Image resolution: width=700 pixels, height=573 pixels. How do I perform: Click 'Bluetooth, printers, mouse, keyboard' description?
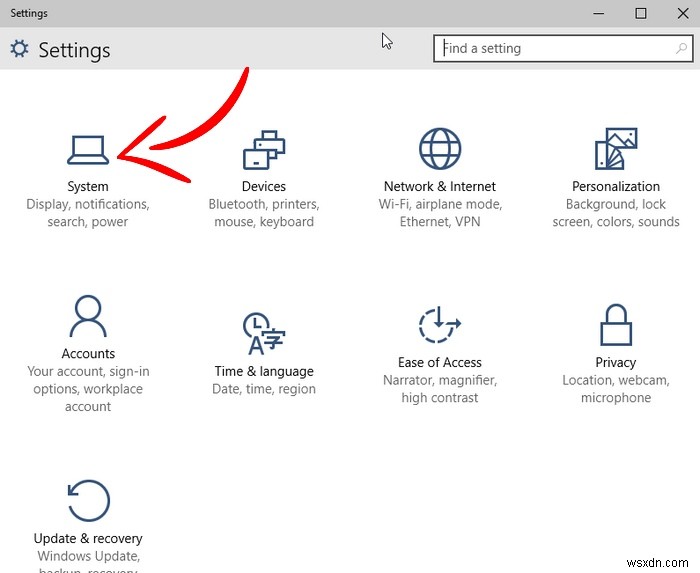click(x=264, y=213)
